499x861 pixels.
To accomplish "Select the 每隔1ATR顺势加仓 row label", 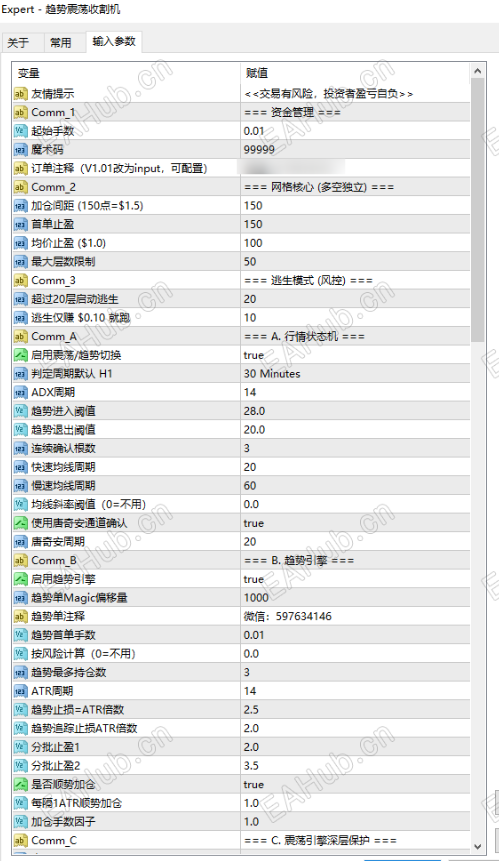I will pos(76,803).
